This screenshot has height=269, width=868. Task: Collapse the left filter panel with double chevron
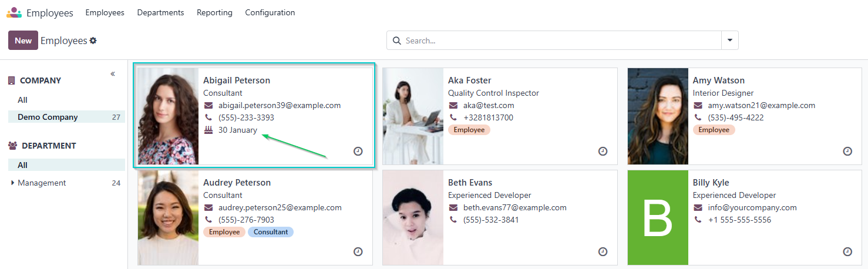tap(113, 74)
